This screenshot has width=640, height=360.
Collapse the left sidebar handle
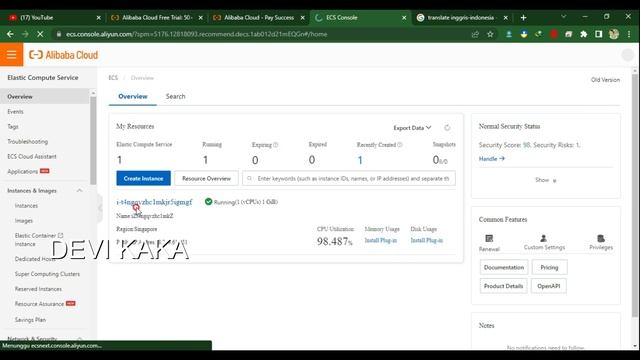[x=100, y=208]
